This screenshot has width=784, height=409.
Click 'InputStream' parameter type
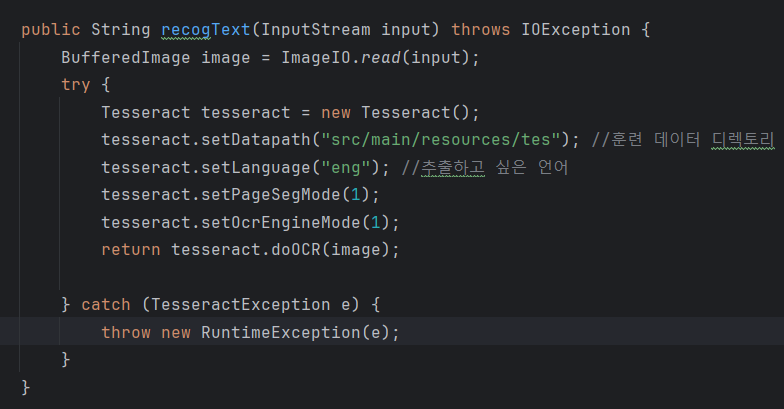coord(316,30)
